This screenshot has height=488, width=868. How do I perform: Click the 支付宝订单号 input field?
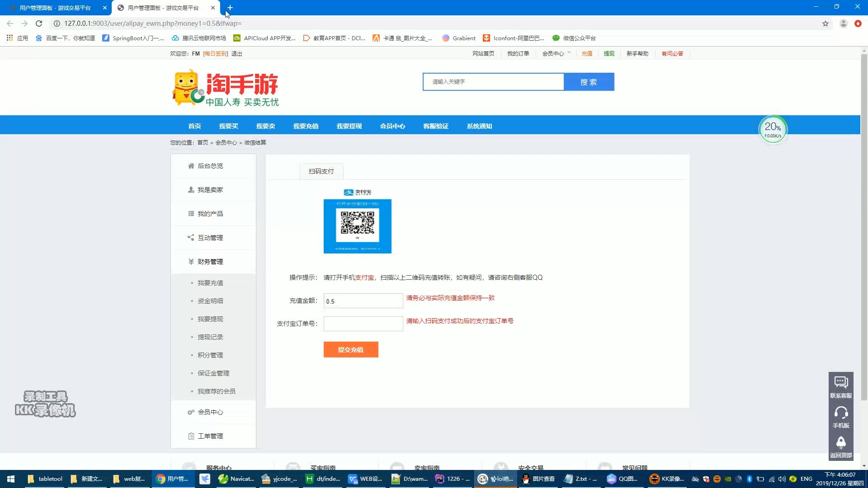tap(363, 324)
